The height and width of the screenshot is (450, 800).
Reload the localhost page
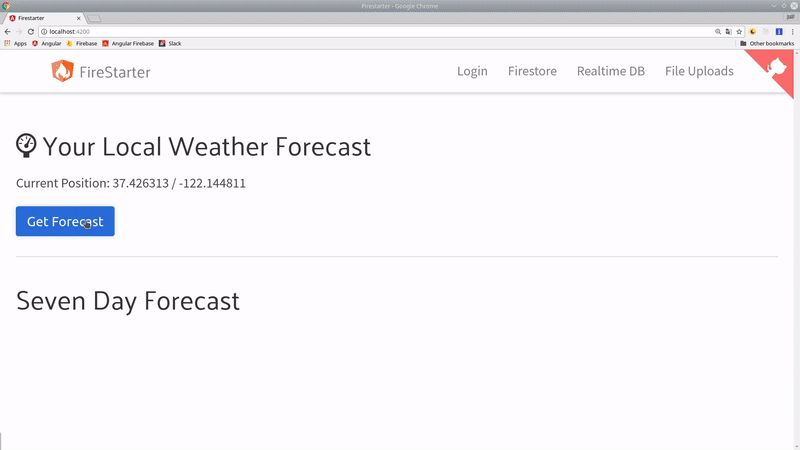(30, 32)
